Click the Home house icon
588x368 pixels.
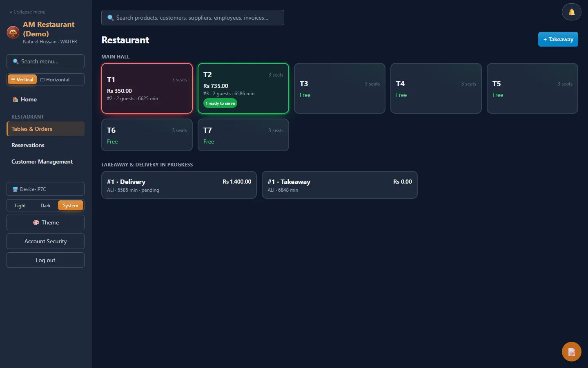15,99
